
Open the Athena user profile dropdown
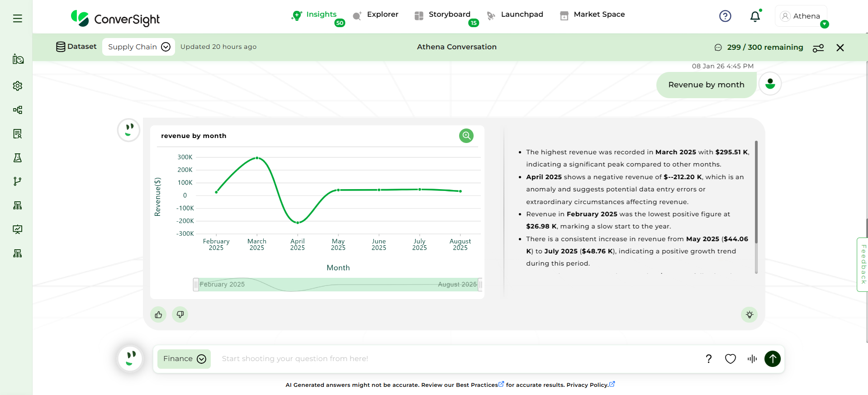point(801,16)
